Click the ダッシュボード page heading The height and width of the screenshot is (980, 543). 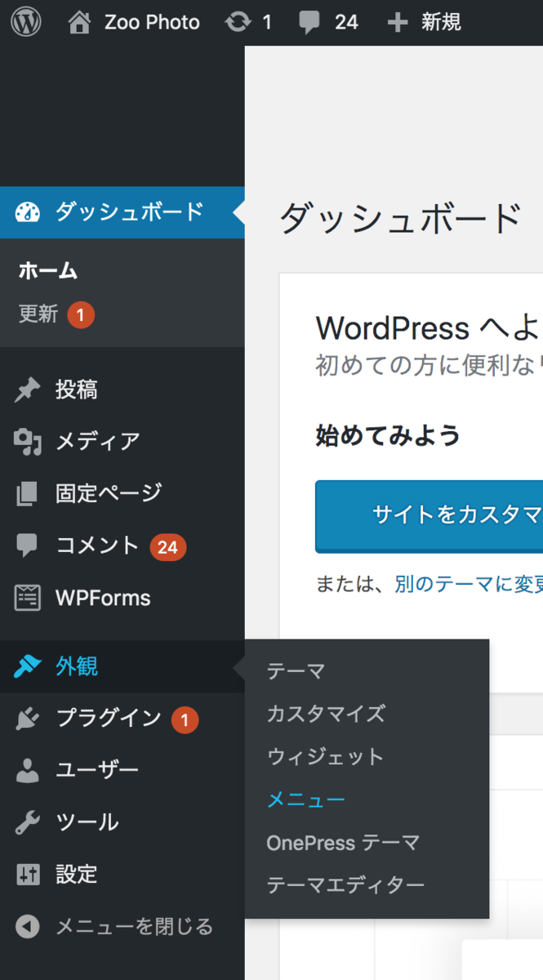(400, 219)
